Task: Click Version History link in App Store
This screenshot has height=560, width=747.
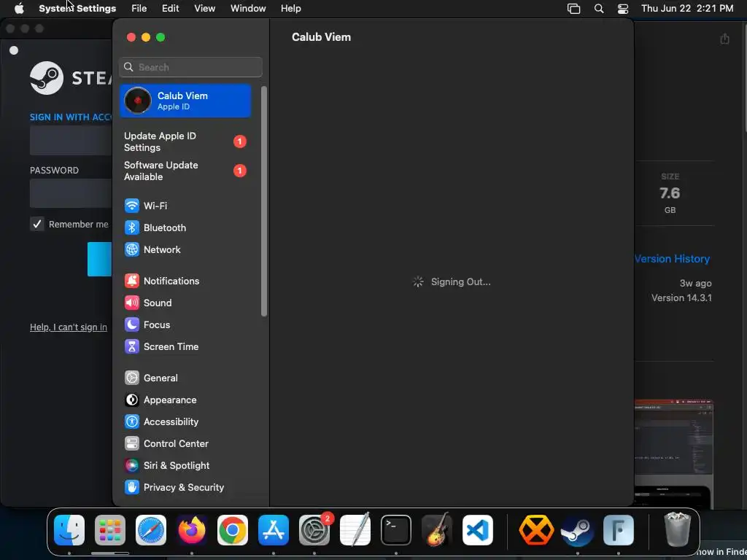Action: pos(672,259)
